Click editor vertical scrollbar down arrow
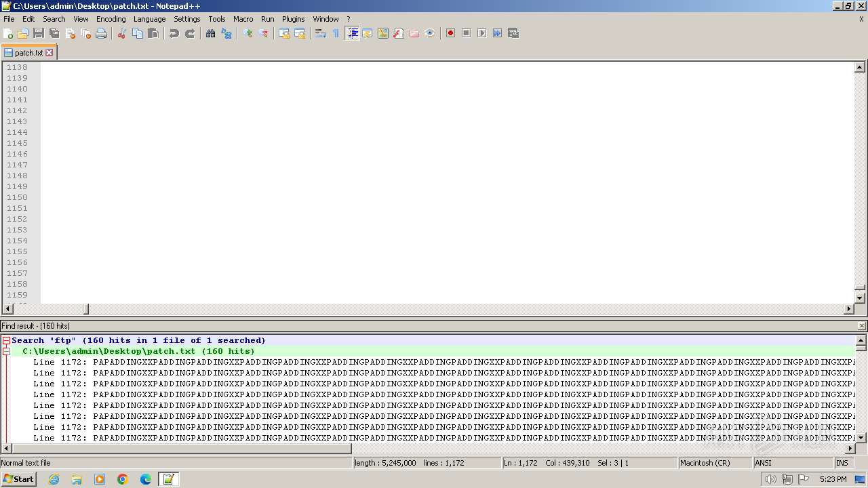The height and width of the screenshot is (488, 868). 860,298
